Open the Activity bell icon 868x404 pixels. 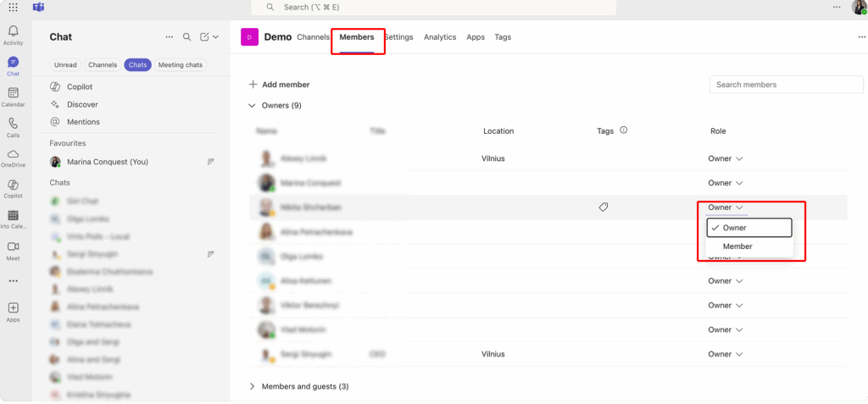click(x=13, y=34)
